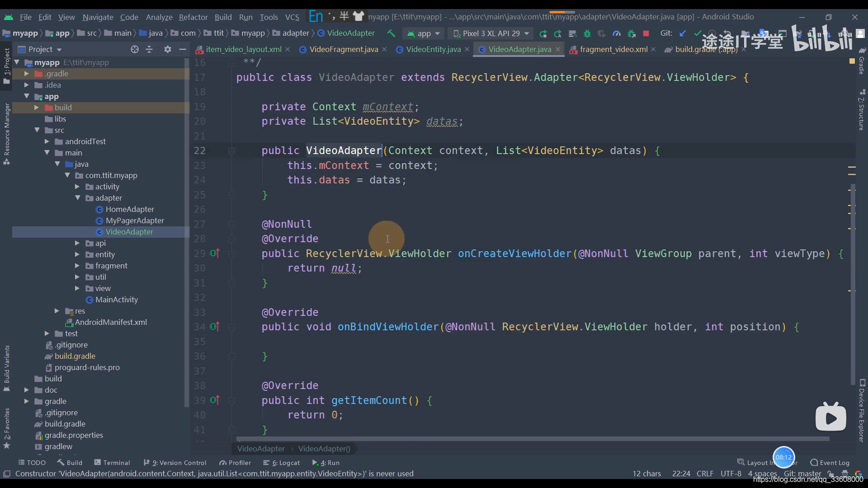Open the TODO tool window
868x488 pixels.
[32, 463]
